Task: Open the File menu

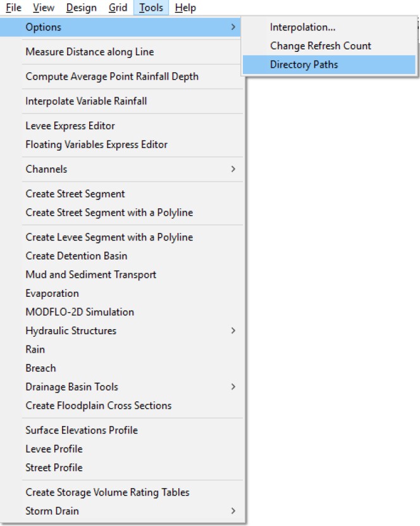Action: coord(13,8)
